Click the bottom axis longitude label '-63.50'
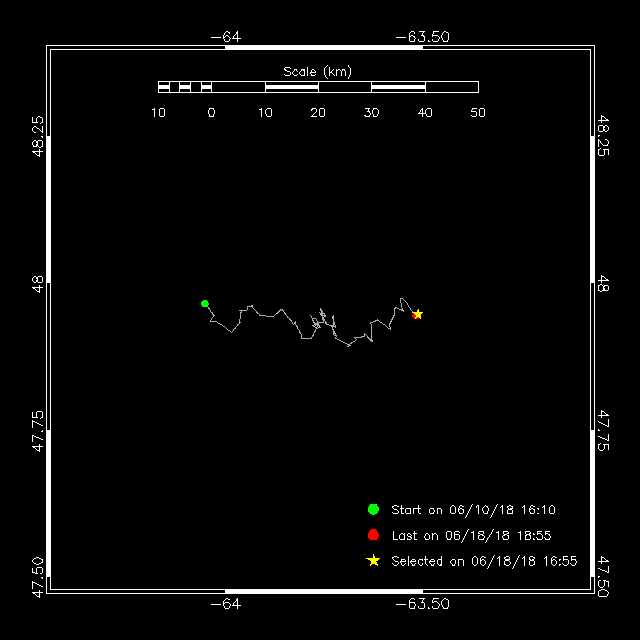The height and width of the screenshot is (640, 640). (422, 604)
